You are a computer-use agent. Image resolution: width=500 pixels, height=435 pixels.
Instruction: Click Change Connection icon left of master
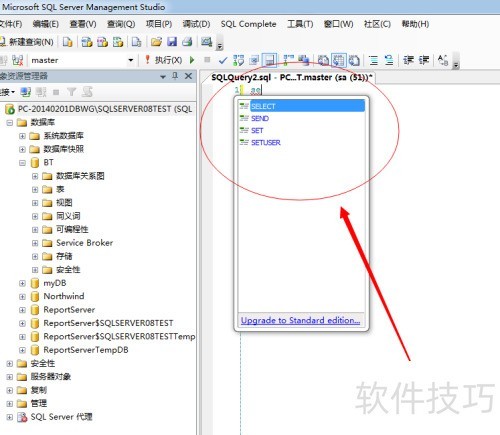tap(18, 60)
